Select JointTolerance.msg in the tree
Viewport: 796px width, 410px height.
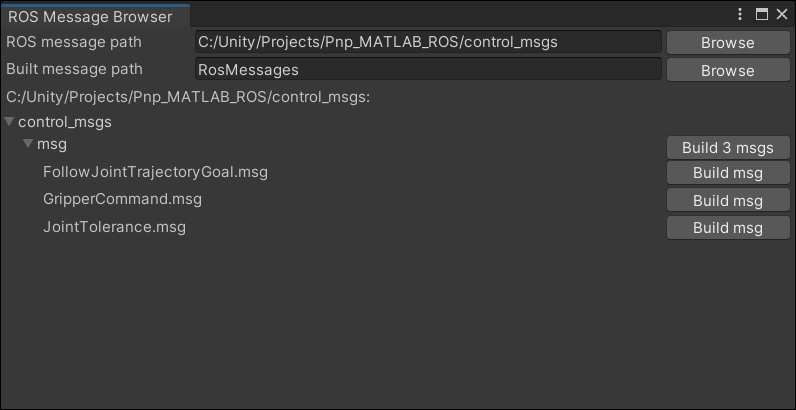114,227
